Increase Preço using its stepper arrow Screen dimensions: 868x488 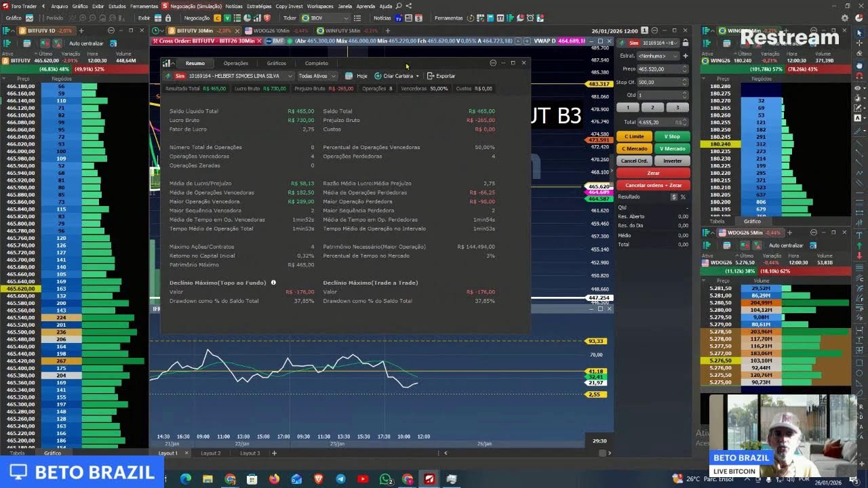pyautogui.click(x=685, y=66)
